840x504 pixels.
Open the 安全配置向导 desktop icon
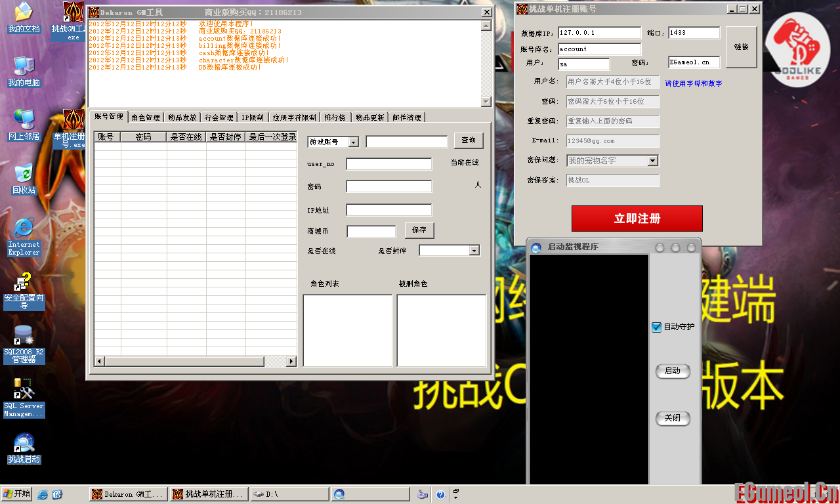(24, 282)
